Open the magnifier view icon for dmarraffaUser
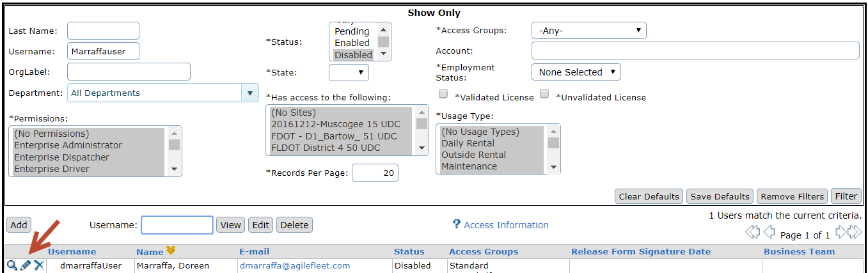868x273 pixels. (x=12, y=265)
